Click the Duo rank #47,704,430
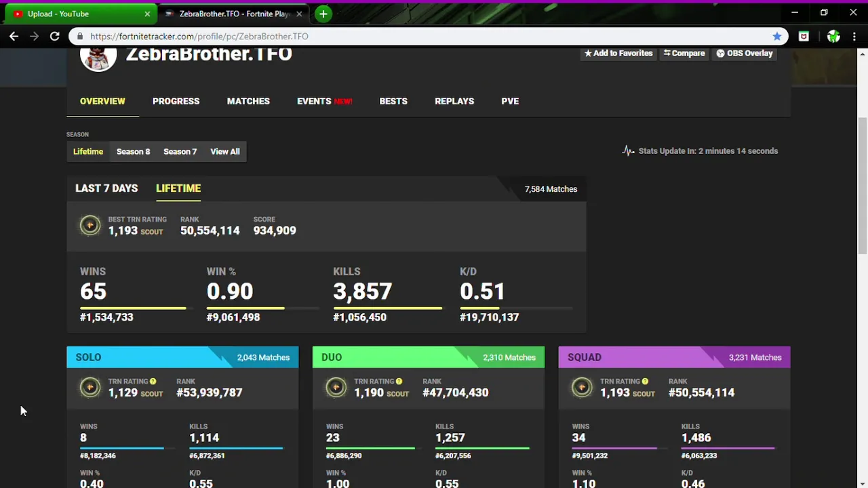The width and height of the screenshot is (868, 488). pyautogui.click(x=456, y=392)
